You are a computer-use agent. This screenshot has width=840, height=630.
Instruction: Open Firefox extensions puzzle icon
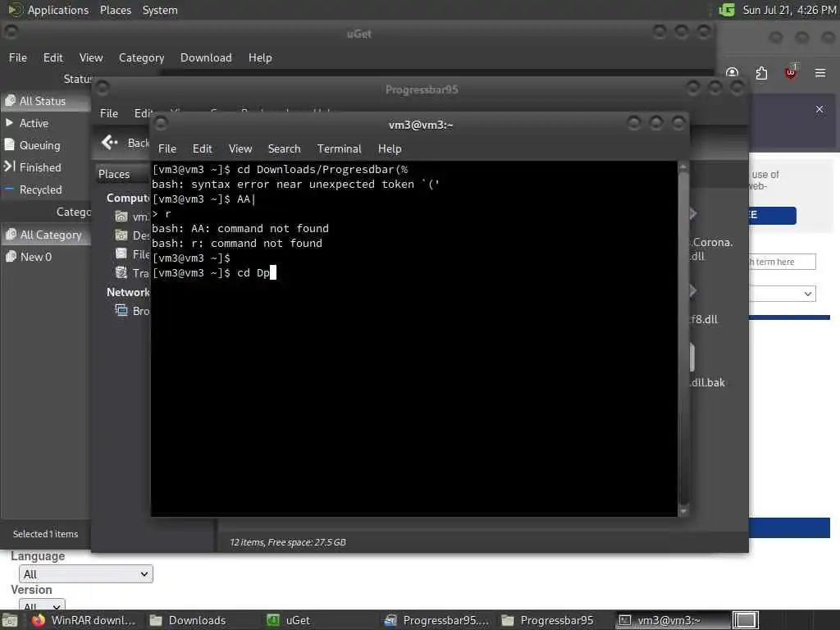tap(761, 73)
